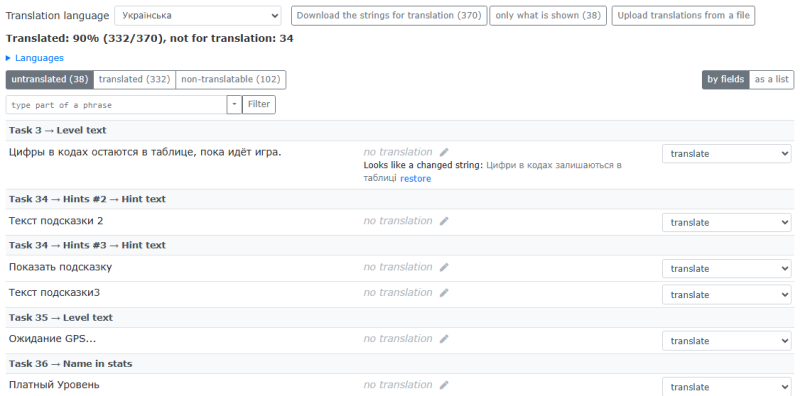Click 'no translation' for 'Цифры в кодах' row
This screenshot has height=396, width=800.
click(397, 152)
